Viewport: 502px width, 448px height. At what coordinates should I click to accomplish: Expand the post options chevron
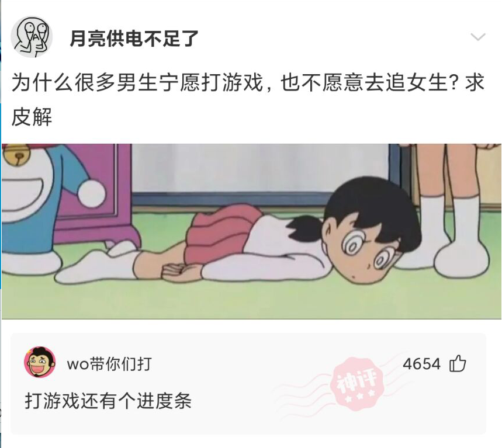tap(478, 37)
